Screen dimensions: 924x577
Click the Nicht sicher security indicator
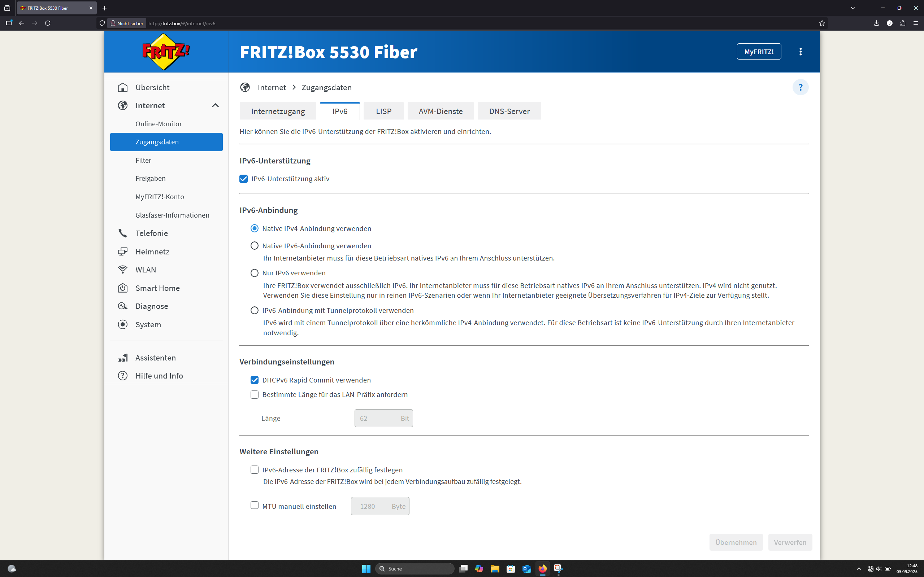(x=127, y=23)
